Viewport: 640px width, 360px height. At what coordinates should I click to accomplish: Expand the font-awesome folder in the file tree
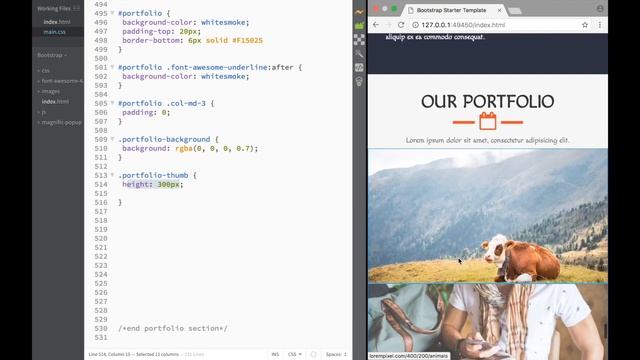coord(60,81)
